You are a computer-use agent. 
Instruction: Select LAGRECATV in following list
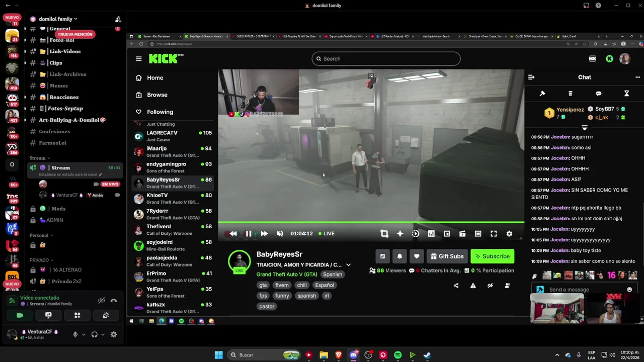tap(173, 136)
